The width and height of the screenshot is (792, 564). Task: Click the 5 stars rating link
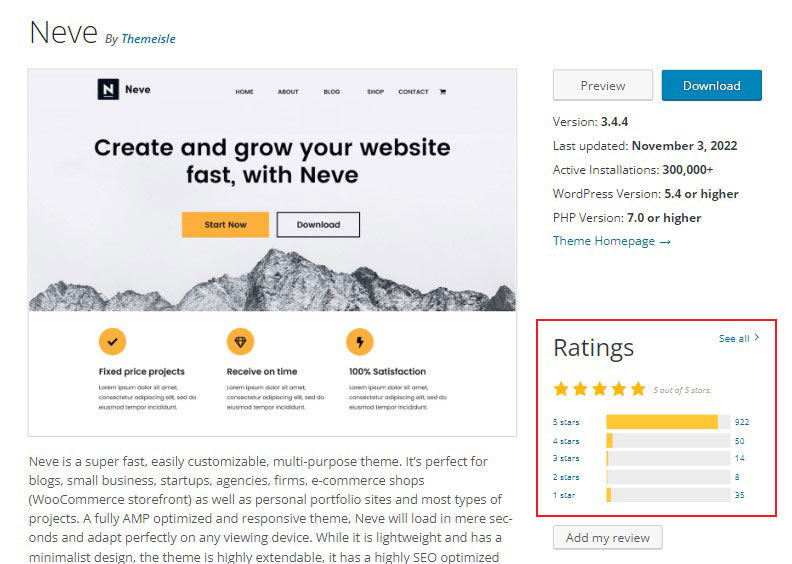click(x=566, y=422)
